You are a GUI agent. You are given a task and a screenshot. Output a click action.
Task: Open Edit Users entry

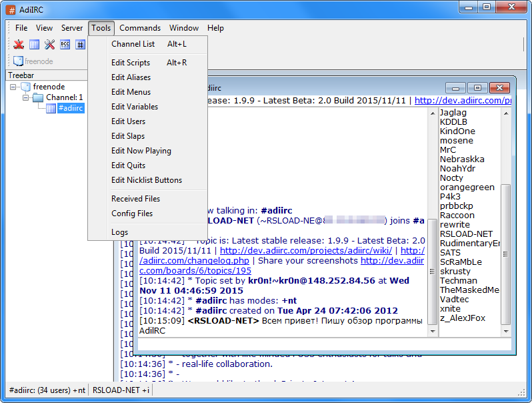click(x=147, y=121)
